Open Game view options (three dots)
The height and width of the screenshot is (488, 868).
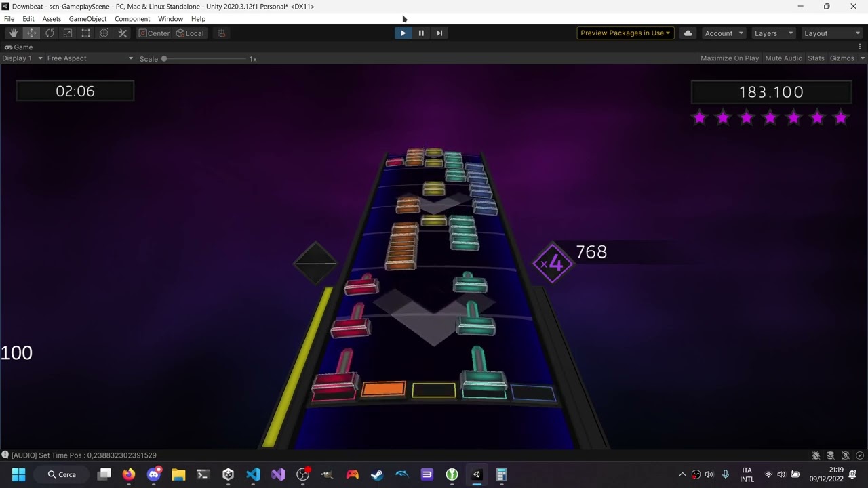860,47
